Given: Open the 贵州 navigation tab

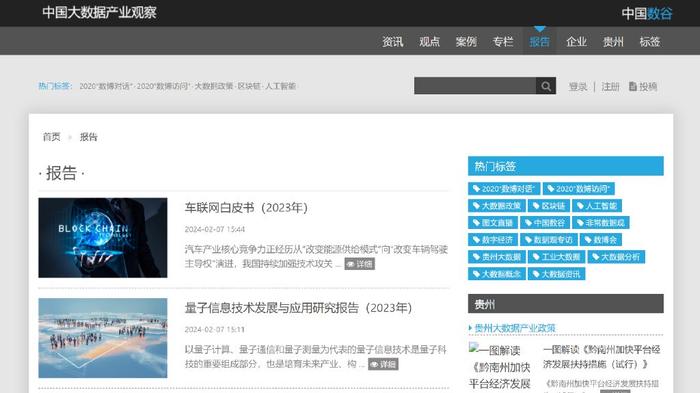Looking at the screenshot, I should pyautogui.click(x=613, y=42).
